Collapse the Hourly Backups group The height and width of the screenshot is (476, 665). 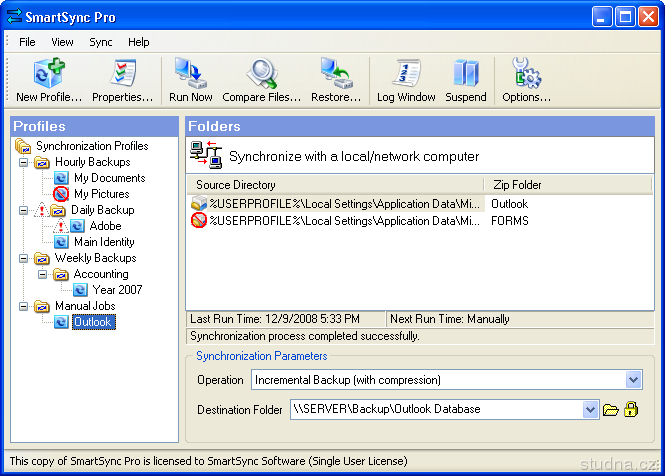tap(24, 162)
